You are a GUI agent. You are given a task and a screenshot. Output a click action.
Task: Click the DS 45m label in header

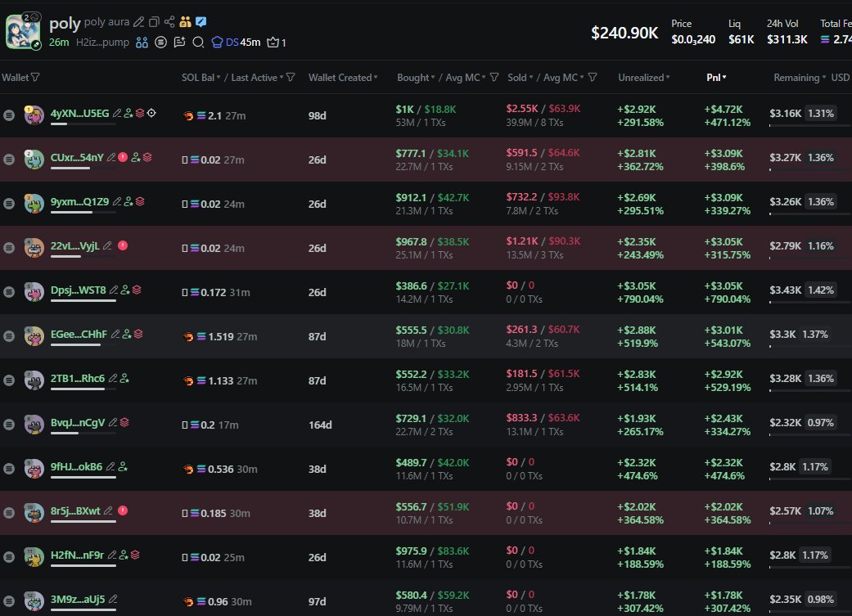point(236,43)
